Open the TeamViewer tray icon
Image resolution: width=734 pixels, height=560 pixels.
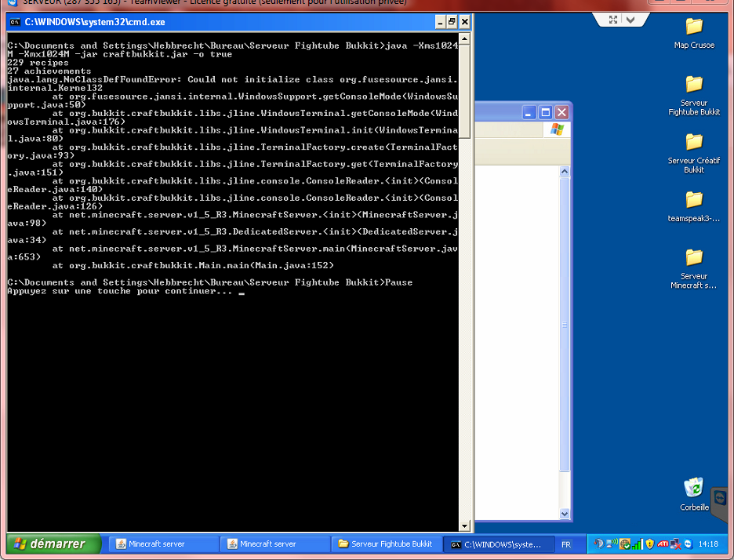[x=688, y=544]
